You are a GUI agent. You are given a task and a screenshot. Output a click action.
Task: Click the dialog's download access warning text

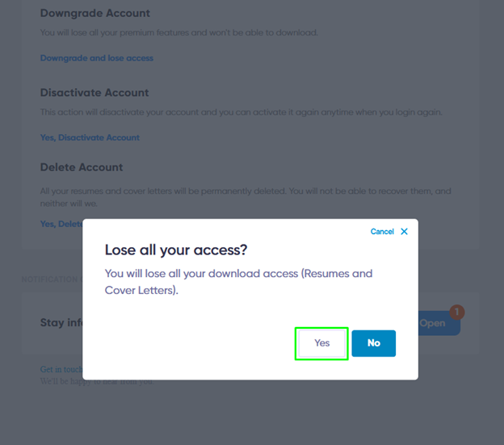(238, 281)
